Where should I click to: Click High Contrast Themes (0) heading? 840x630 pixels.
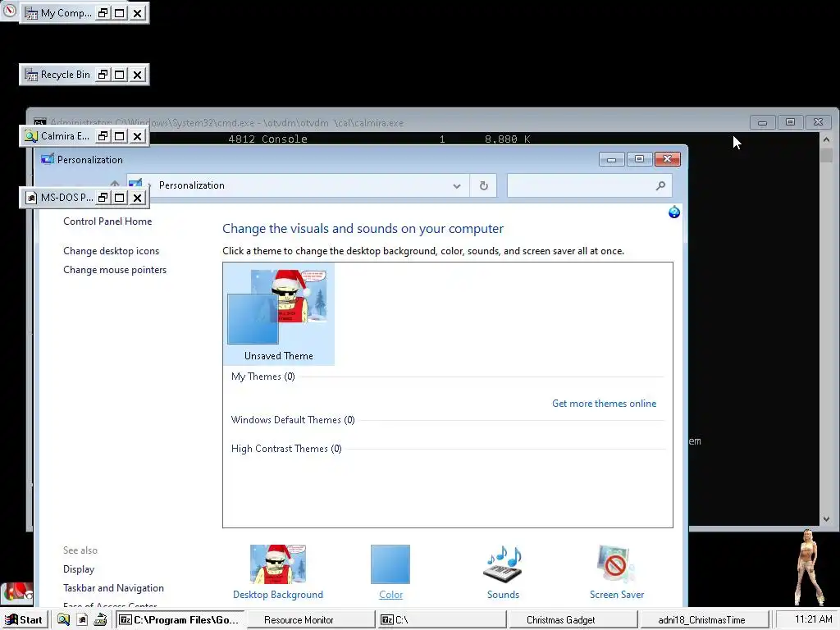286,449
